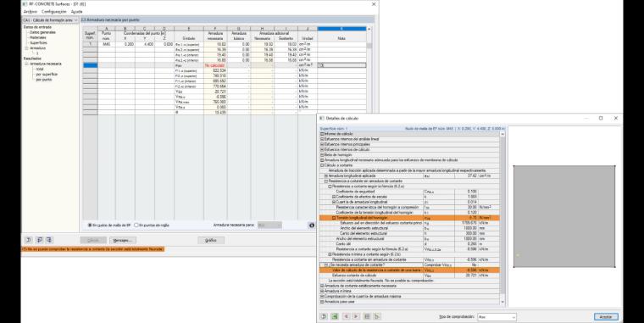Viewport: 644px width, 323px height.
Task: Collapse the highlighted 'Tensión longitudinal del hormigón' row
Action: click(334, 218)
